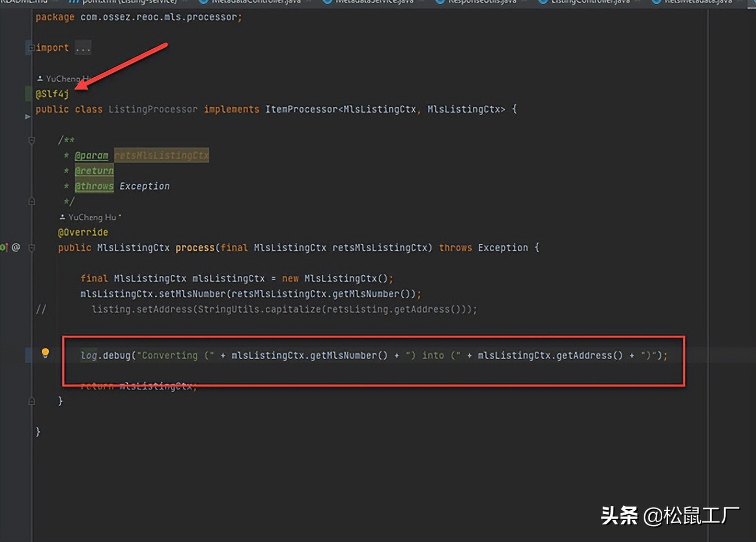756x542 pixels.
Task: Click the green change marker beside @Slf4j
Action: pyautogui.click(x=28, y=94)
